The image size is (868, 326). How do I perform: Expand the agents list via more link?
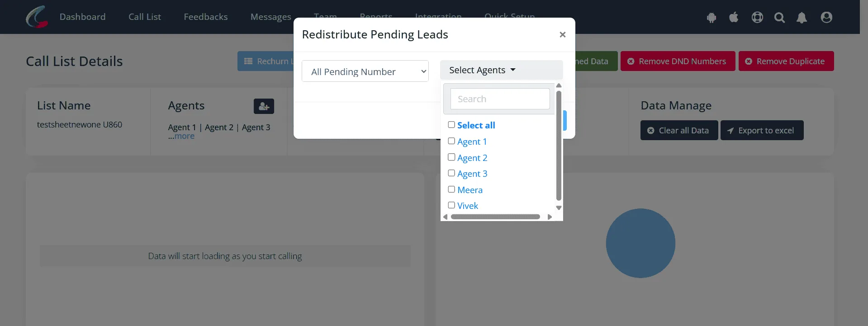coord(184,136)
